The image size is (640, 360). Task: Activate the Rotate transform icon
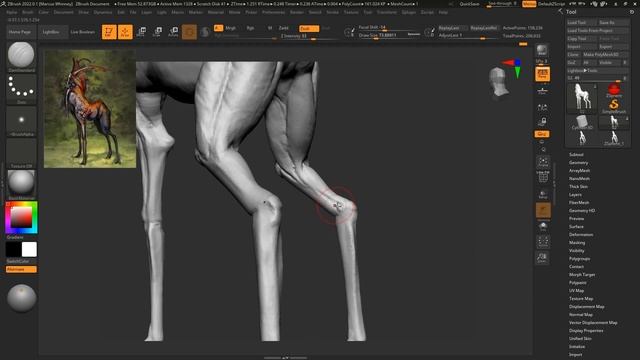click(x=173, y=32)
